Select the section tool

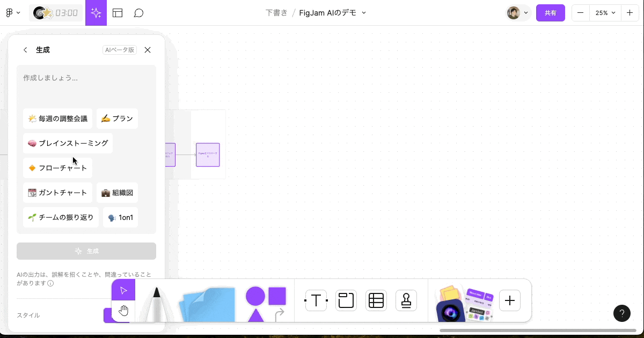pos(346,300)
